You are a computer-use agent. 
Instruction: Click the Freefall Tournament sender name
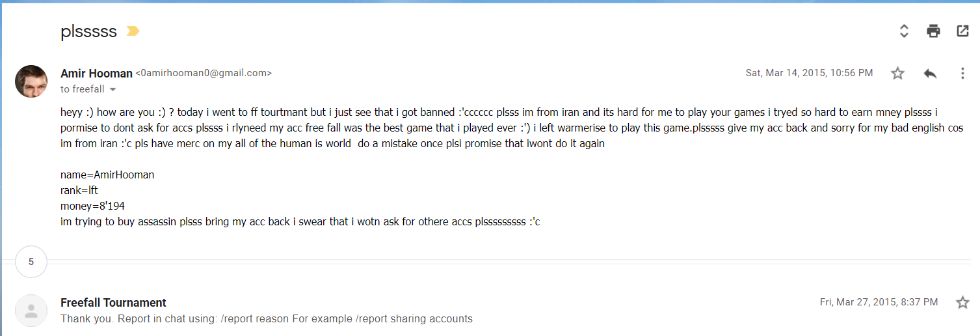113,303
